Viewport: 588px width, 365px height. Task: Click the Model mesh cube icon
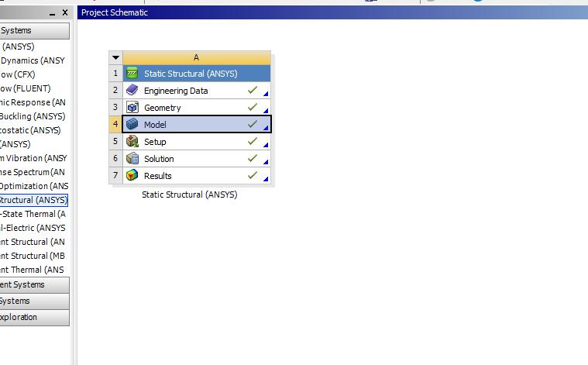click(x=132, y=124)
